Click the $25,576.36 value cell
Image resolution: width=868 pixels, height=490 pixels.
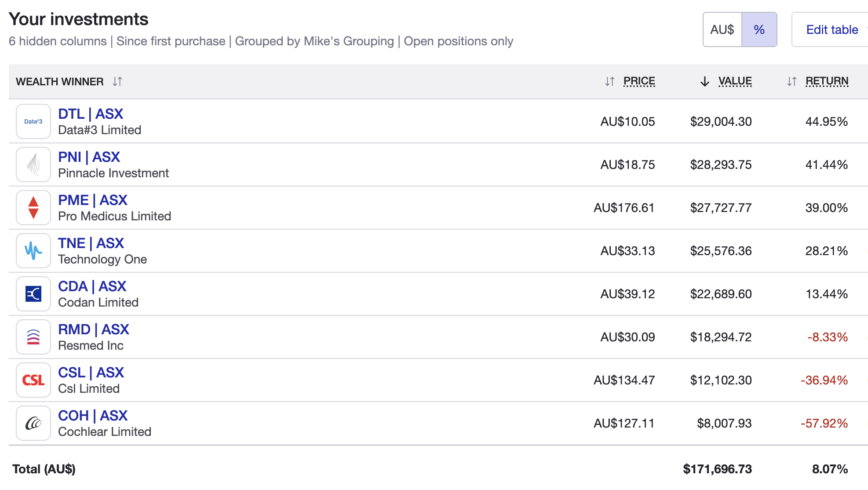click(721, 251)
